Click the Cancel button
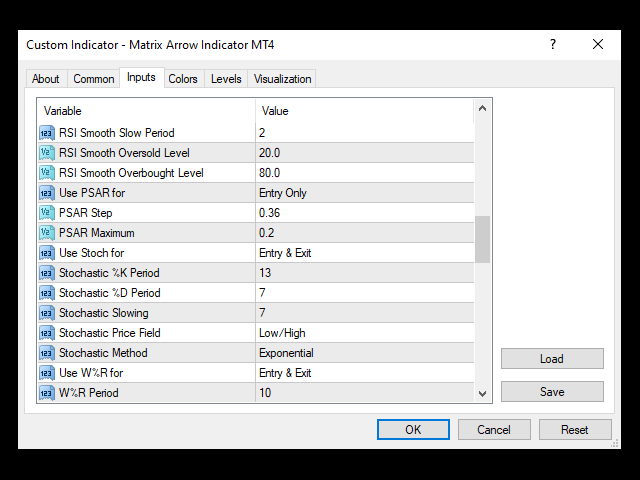This screenshot has height=480, width=640. 494,429
